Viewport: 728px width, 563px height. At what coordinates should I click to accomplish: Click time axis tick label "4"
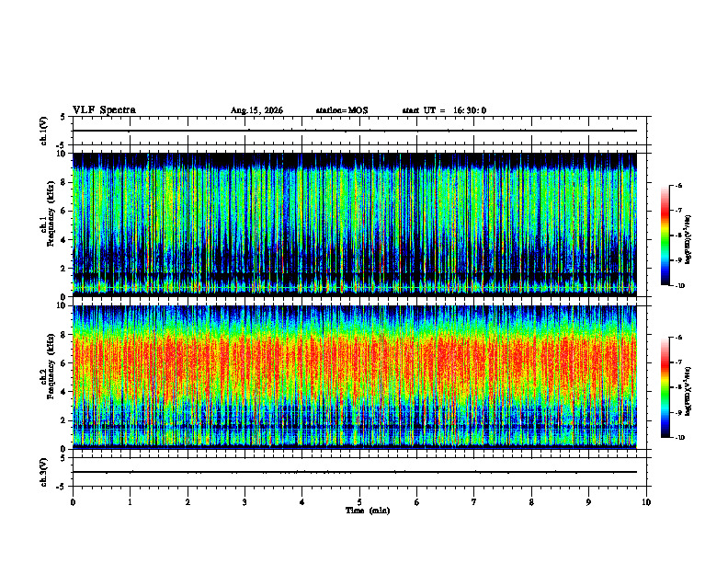click(x=302, y=502)
